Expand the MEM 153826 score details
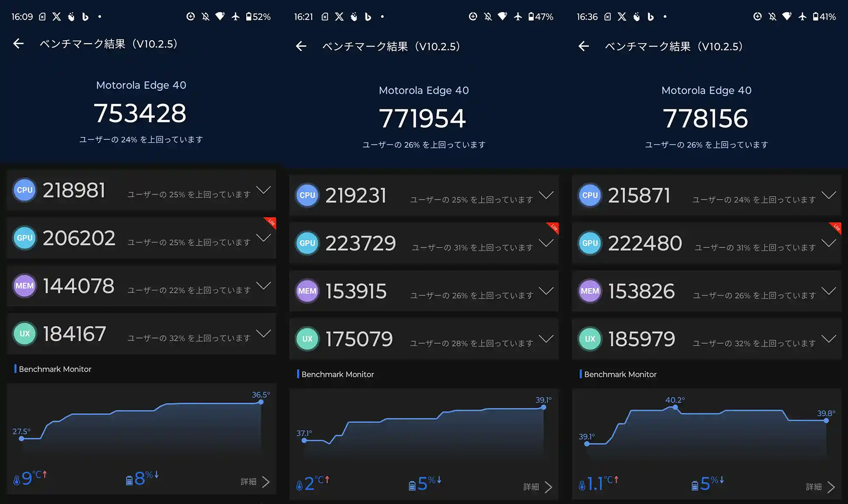The width and height of the screenshot is (848, 504). point(828,291)
